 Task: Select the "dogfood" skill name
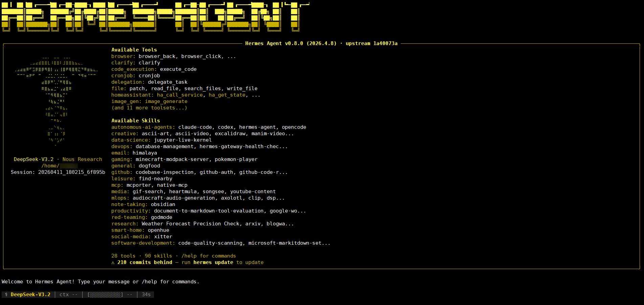click(149, 166)
